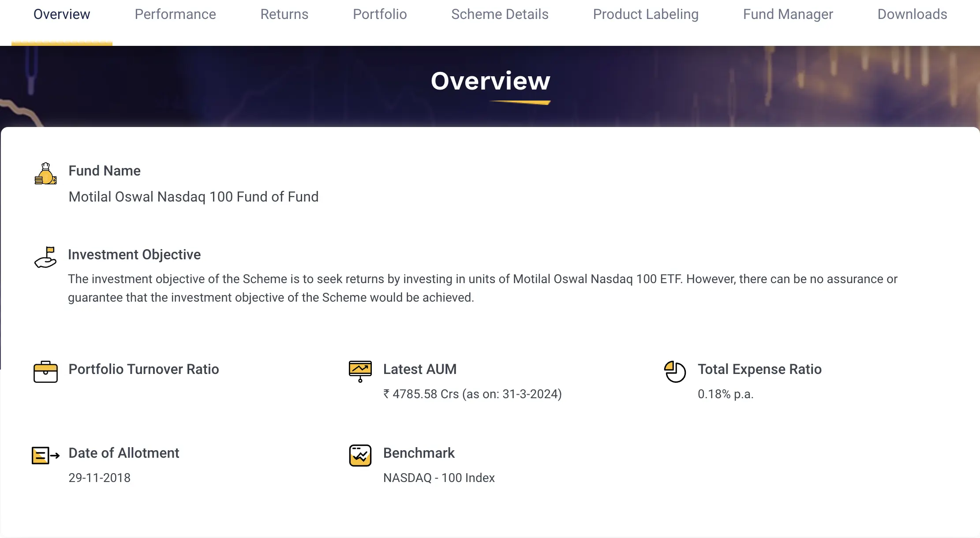
Task: Click the Total Expense Ratio label
Action: (759, 369)
